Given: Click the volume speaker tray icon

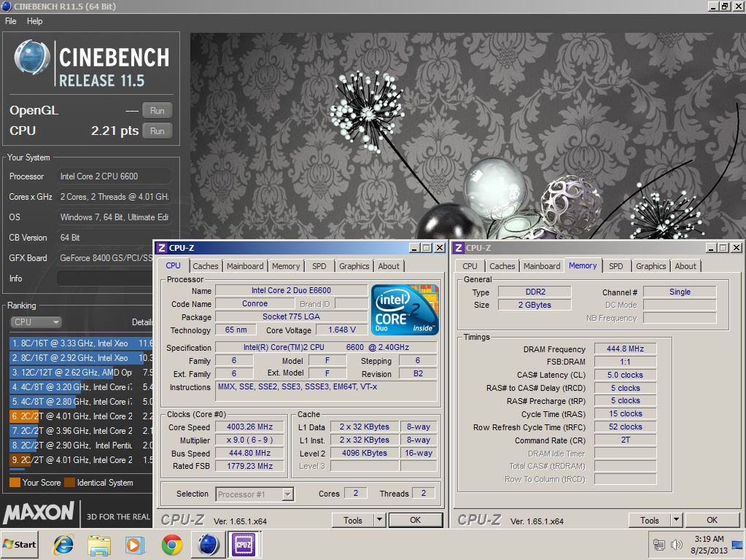Looking at the screenshot, I should pyautogui.click(x=676, y=544).
